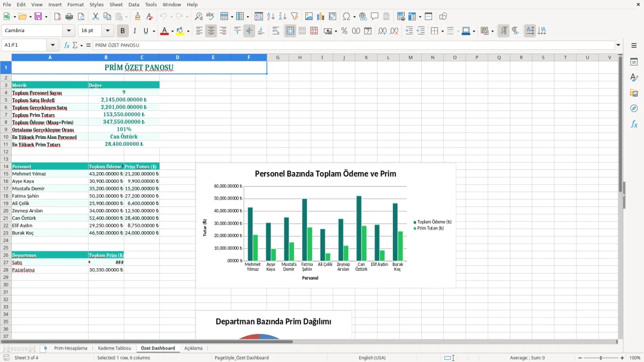Toggle Bold formatting button
Screen dimensions: 644x362
click(122, 31)
